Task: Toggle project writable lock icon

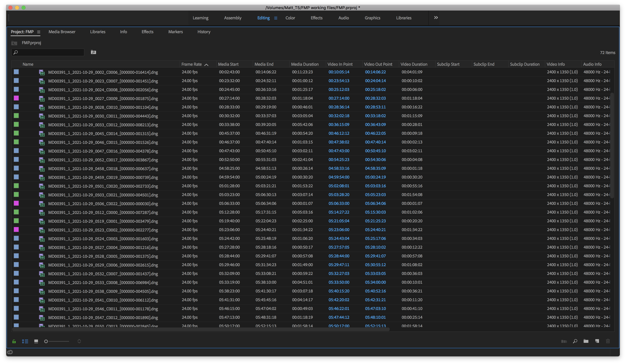Action: [14, 341]
